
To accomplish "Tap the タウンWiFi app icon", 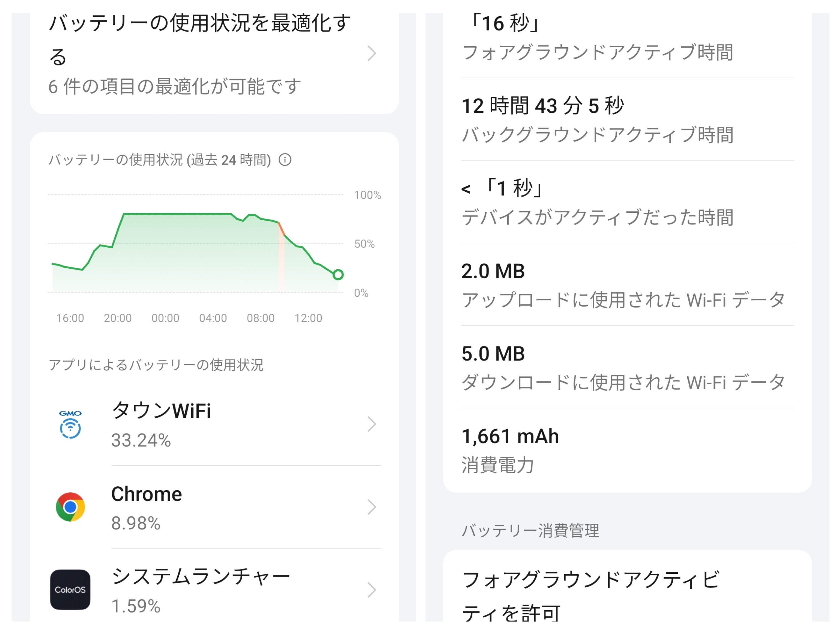I will point(70,424).
